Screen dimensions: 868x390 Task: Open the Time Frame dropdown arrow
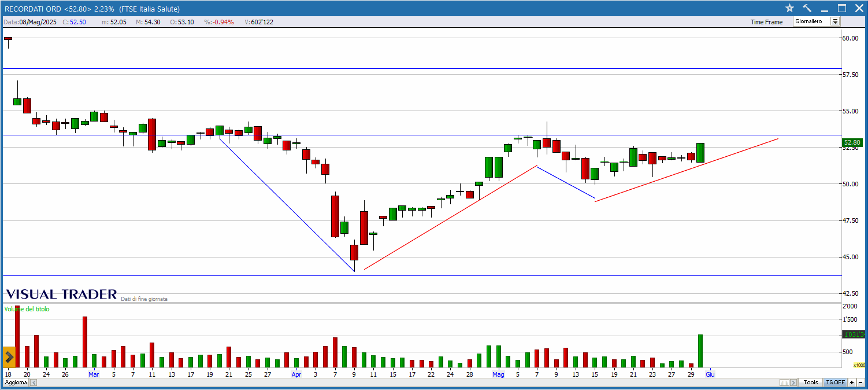pos(835,21)
